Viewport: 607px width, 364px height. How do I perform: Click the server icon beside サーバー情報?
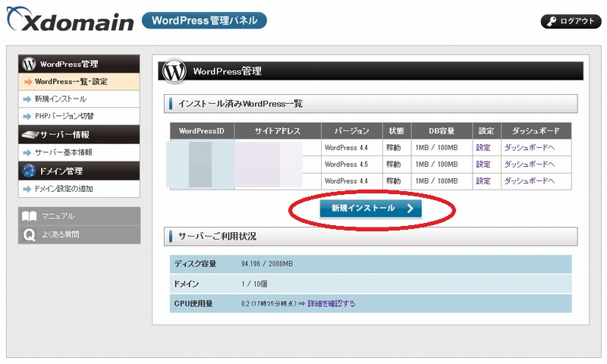coord(30,135)
